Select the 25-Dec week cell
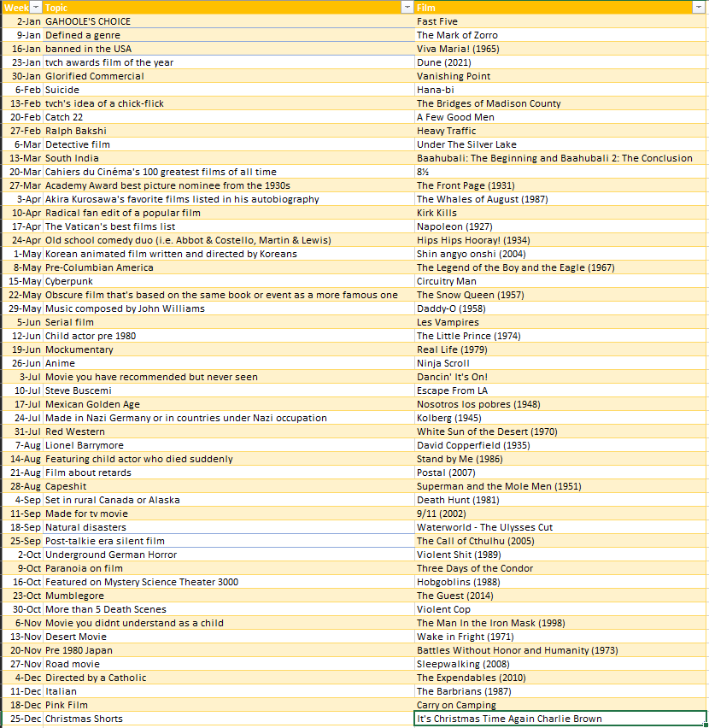The width and height of the screenshot is (709, 728). [22, 719]
